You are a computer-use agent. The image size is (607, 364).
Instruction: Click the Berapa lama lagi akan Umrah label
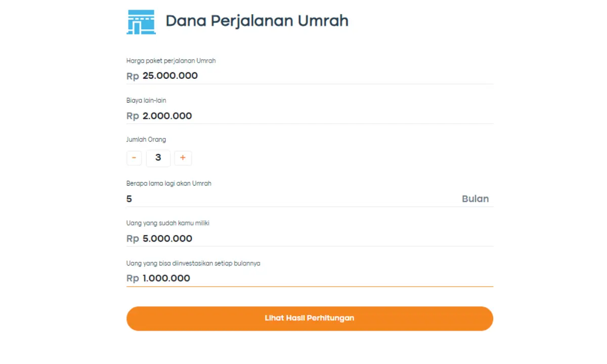click(169, 184)
